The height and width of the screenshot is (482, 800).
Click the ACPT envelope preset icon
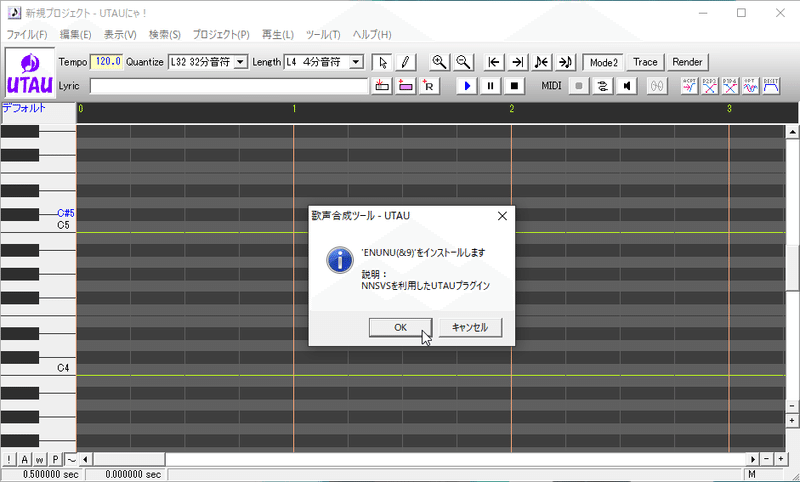click(x=689, y=86)
